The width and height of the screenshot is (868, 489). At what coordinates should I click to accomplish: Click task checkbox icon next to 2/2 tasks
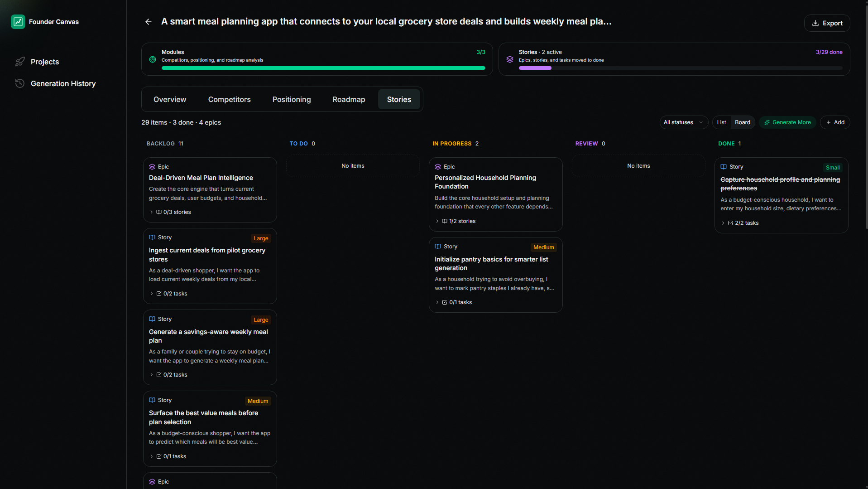730,223
